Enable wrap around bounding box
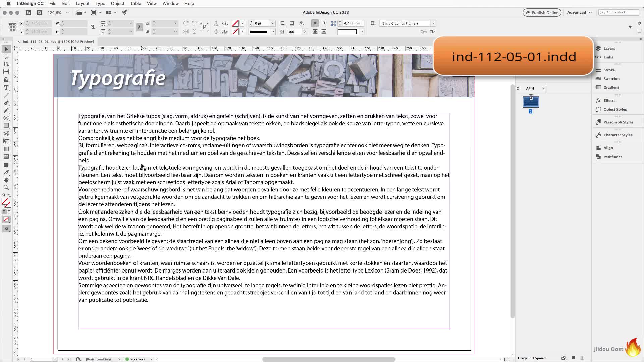 click(324, 23)
